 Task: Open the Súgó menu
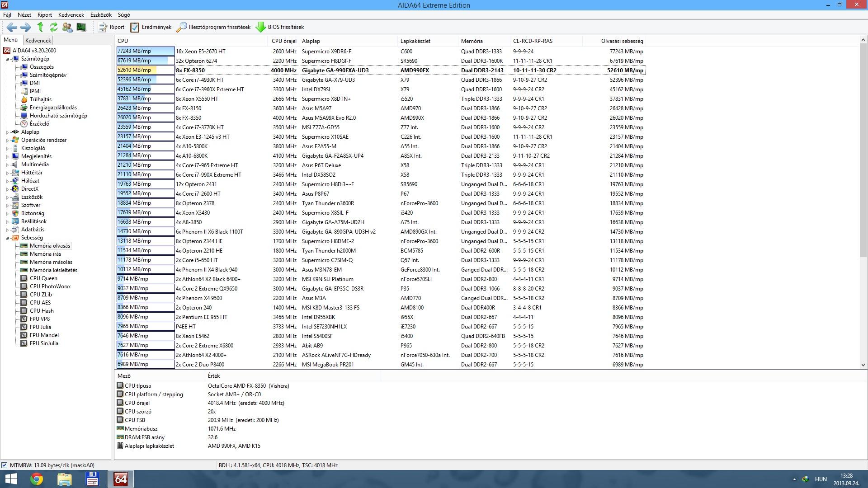(x=124, y=15)
